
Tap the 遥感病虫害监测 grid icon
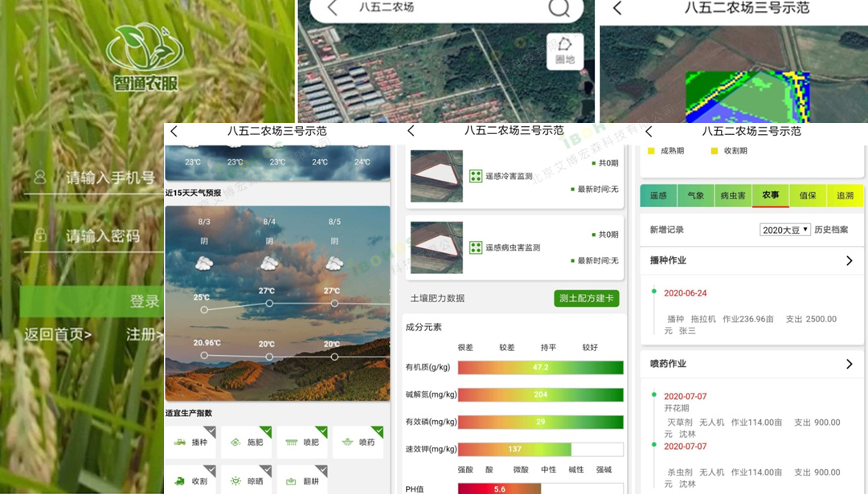476,247
